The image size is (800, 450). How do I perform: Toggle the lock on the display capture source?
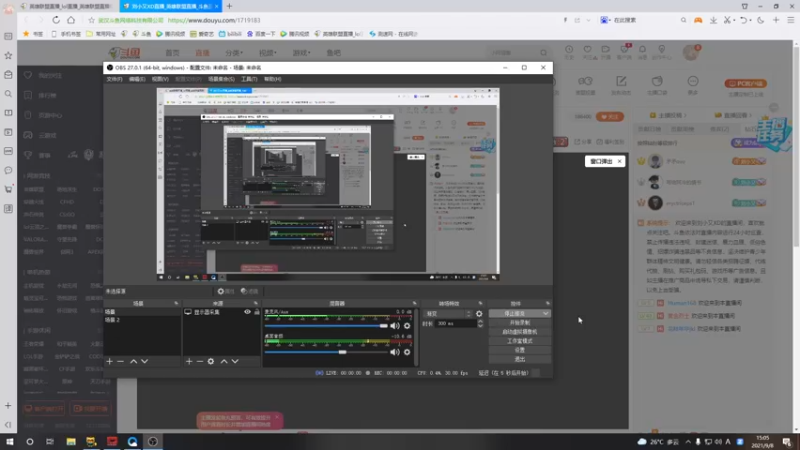click(x=257, y=312)
